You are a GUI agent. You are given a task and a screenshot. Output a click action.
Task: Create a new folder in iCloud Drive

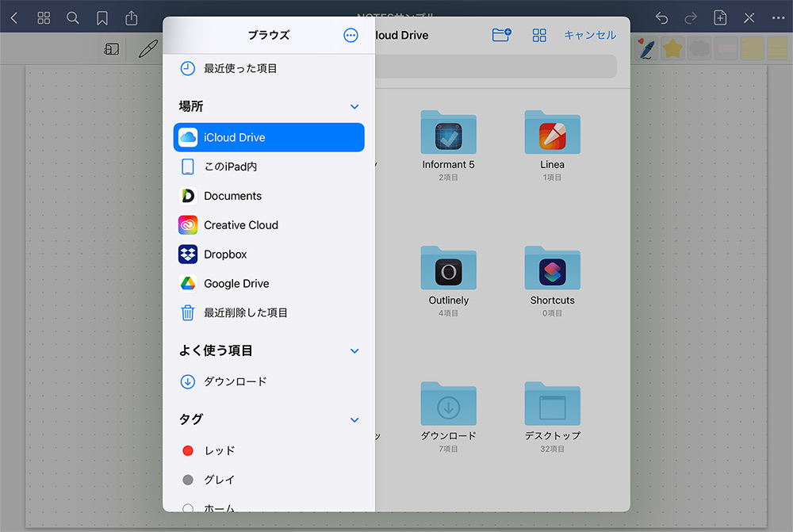[501, 35]
